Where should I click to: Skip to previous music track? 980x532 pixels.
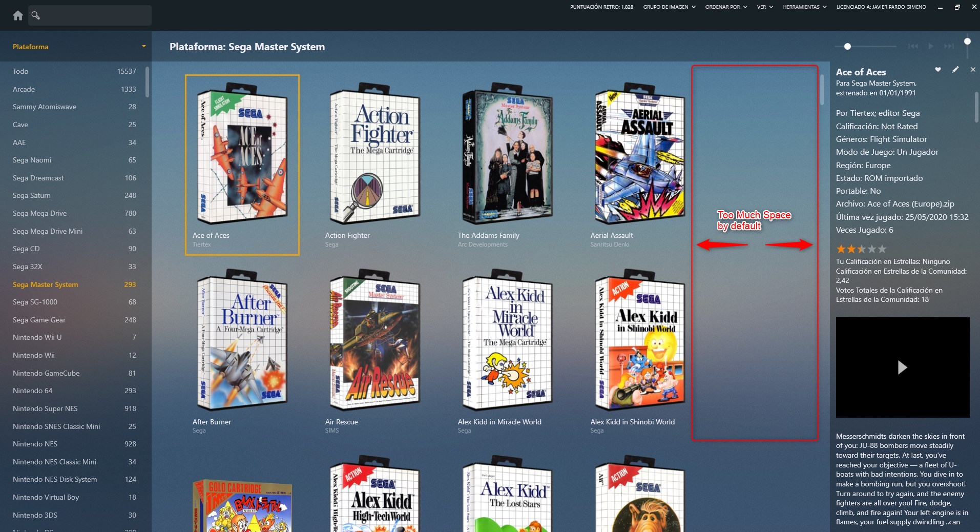[x=913, y=46]
